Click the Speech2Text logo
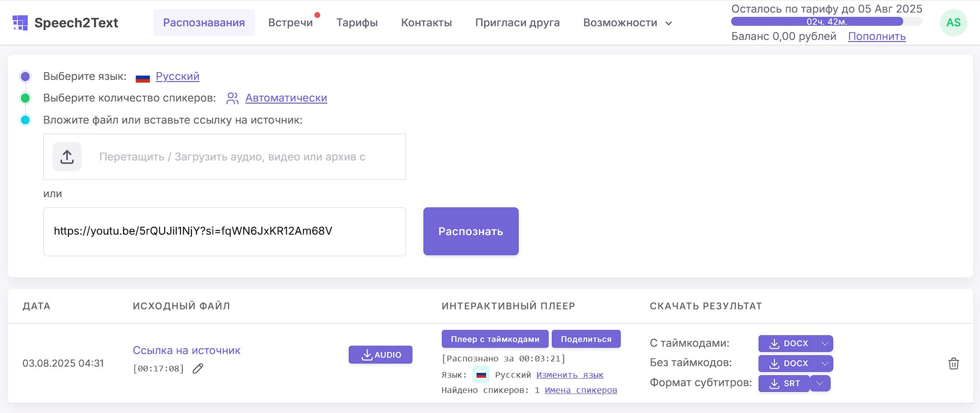 [65, 23]
